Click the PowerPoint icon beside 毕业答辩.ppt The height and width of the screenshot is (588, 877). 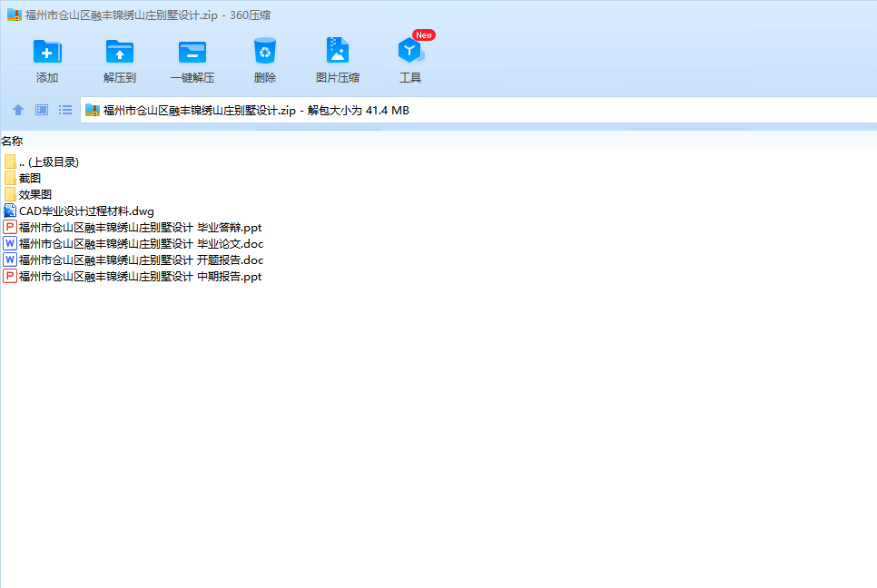click(x=9, y=227)
